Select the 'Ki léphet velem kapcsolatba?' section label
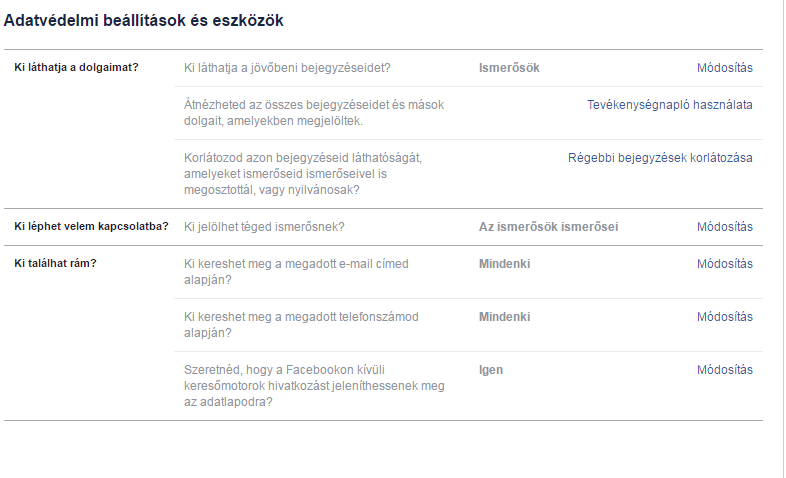The width and height of the screenshot is (786, 478). (x=91, y=227)
